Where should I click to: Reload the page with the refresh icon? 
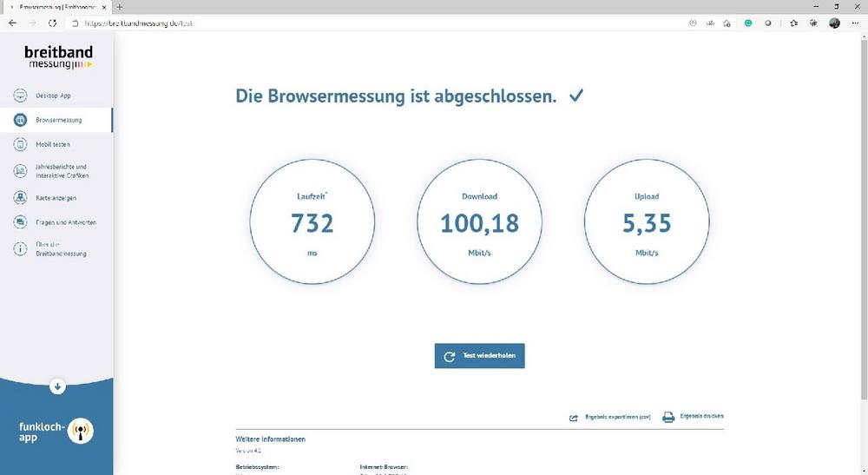click(x=52, y=23)
